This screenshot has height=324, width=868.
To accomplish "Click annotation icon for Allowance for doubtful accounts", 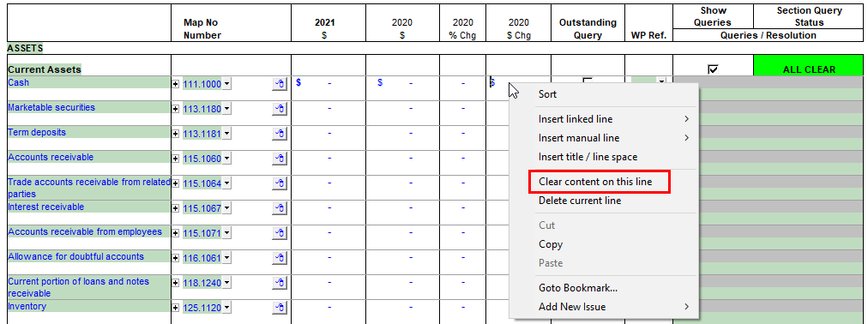I will click(280, 258).
